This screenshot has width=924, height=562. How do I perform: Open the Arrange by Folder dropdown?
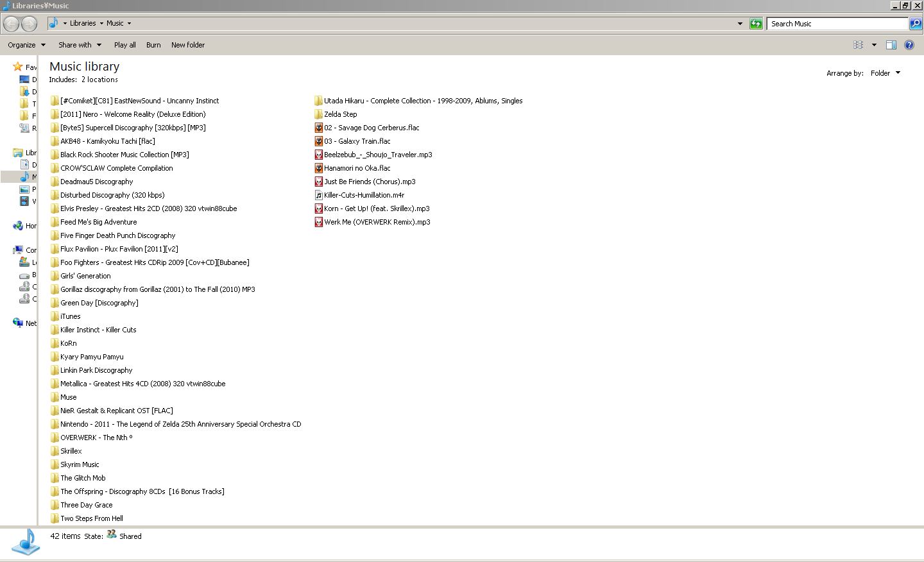[886, 73]
